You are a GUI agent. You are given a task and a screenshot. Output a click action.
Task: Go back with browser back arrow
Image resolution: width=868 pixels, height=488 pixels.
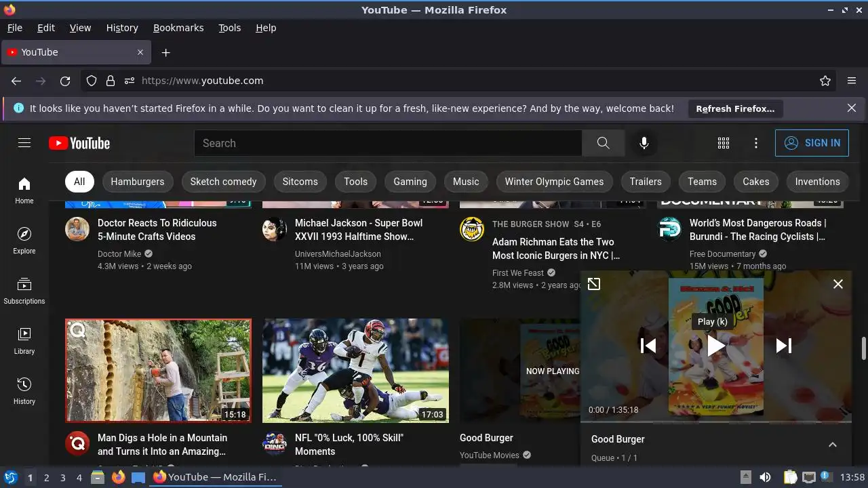(16, 81)
